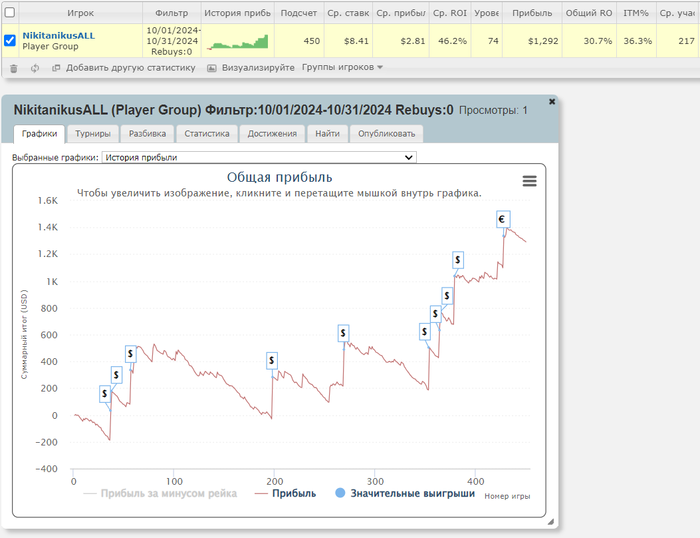Toggle the select-all header checkbox

[x=9, y=13]
